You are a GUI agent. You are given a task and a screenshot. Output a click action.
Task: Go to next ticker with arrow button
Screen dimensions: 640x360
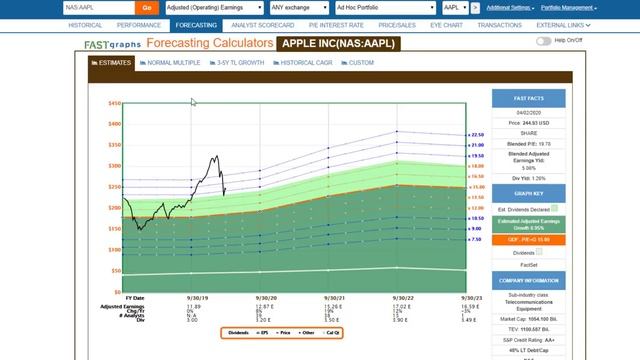[475, 8]
